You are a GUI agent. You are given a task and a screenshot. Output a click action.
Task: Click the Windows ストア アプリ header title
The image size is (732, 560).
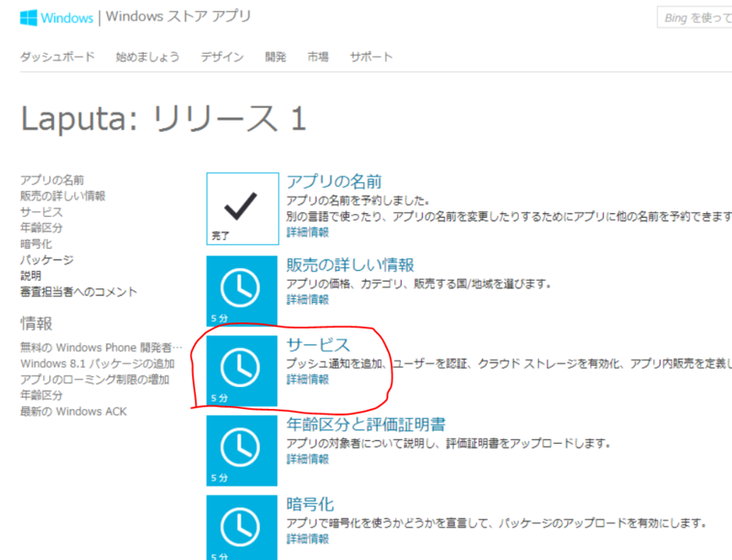click(178, 16)
